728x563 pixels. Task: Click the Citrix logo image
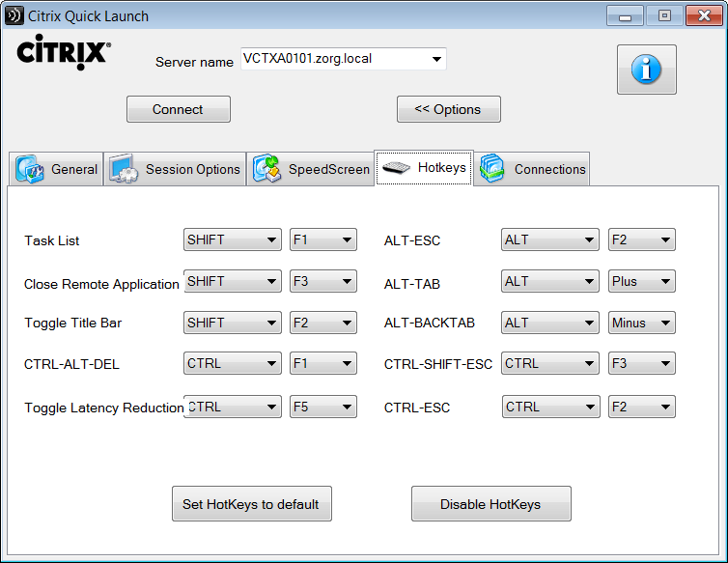click(x=64, y=53)
